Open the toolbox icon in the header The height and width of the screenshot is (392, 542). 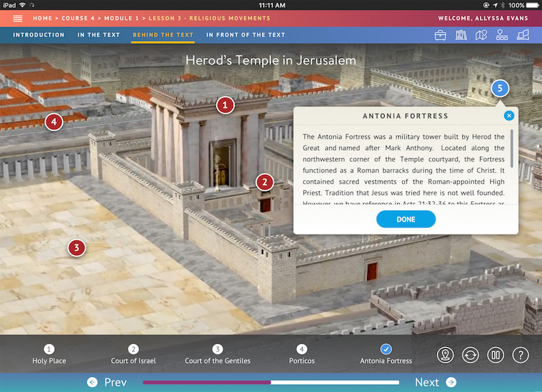[441, 35]
